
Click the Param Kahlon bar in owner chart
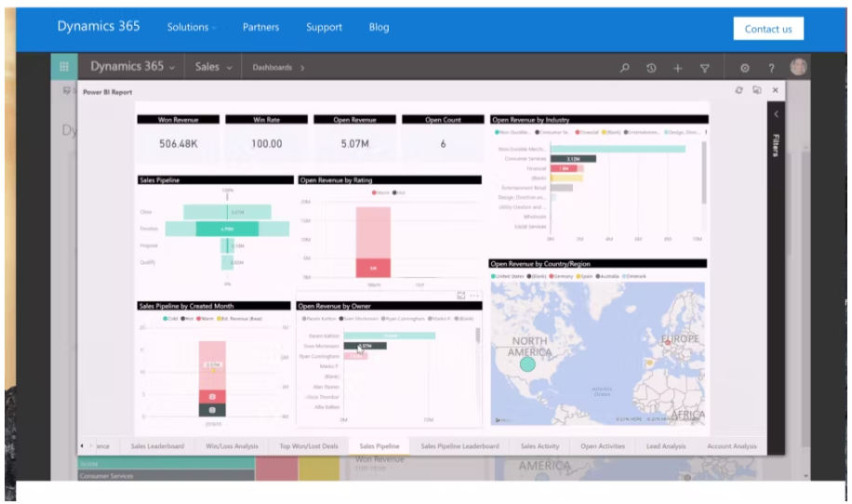(389, 336)
